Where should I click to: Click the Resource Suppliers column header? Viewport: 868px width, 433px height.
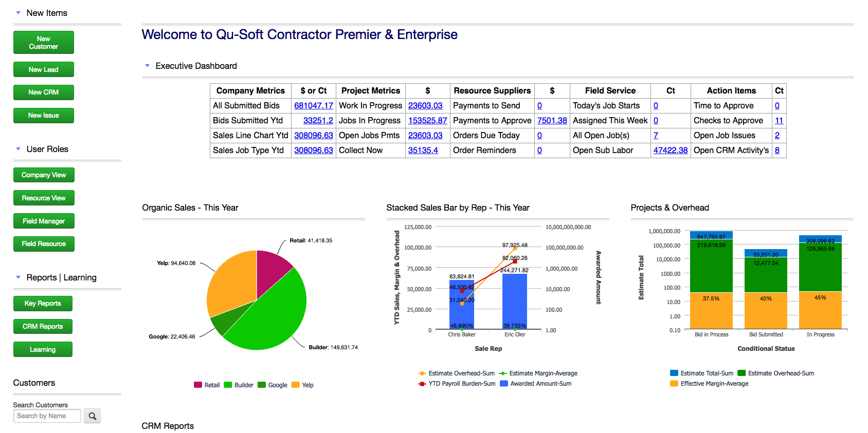pos(492,90)
